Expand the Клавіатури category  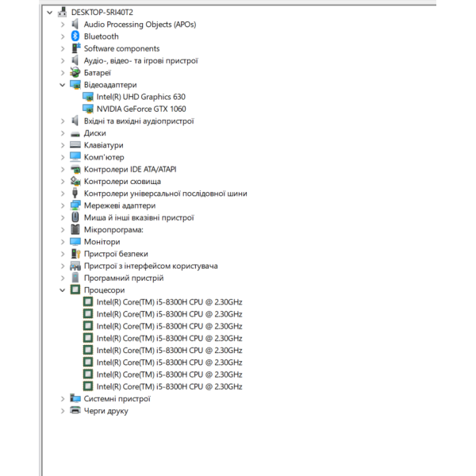63,145
